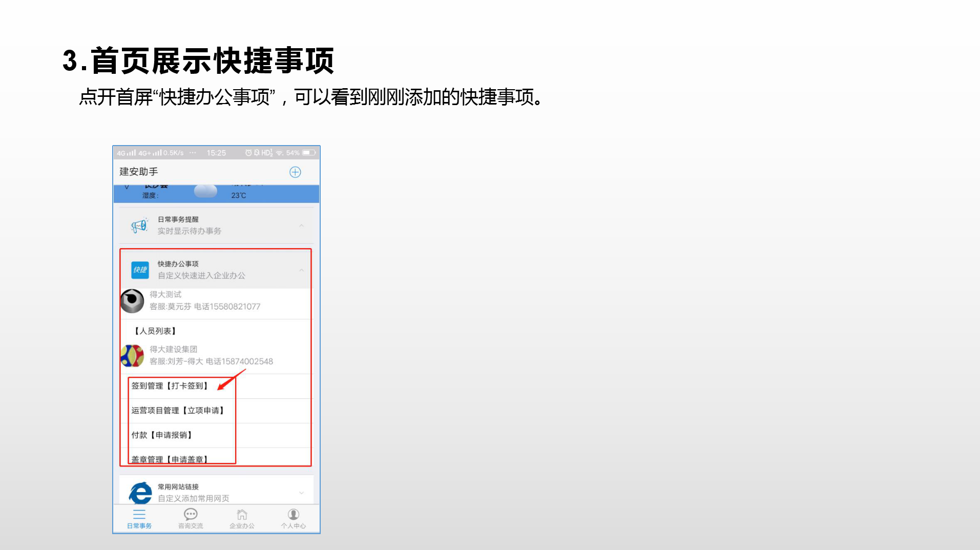Viewport: 980px width, 550px height.
Task: Click the 得大测试 company name
Action: click(165, 294)
